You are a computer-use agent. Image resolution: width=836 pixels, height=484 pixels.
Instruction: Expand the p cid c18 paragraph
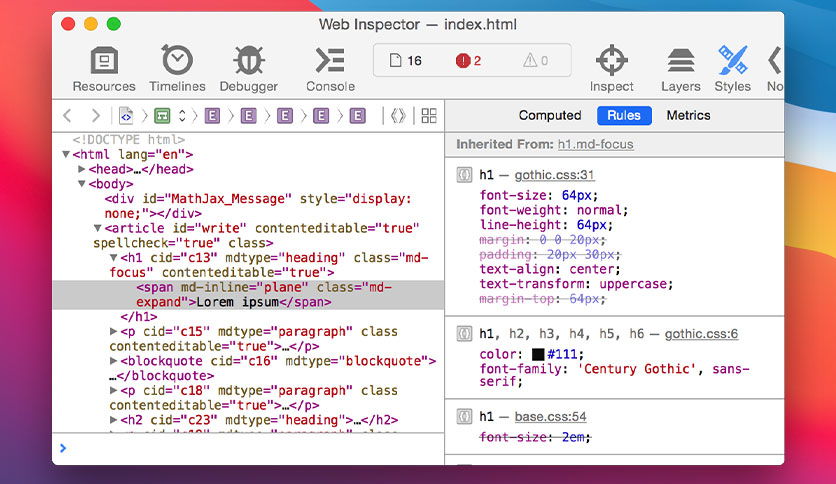(113, 390)
